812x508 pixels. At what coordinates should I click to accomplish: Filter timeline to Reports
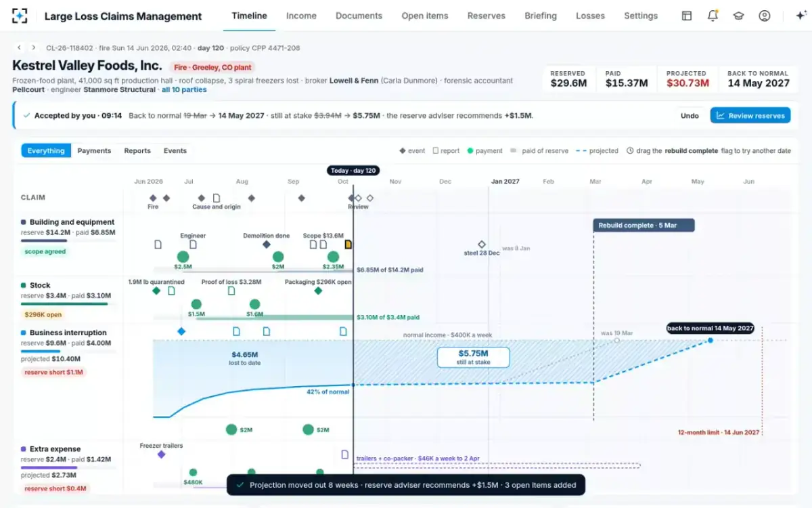[137, 150]
